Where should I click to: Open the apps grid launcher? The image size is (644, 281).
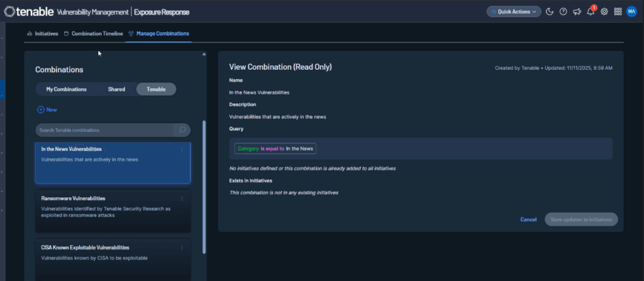618,11
